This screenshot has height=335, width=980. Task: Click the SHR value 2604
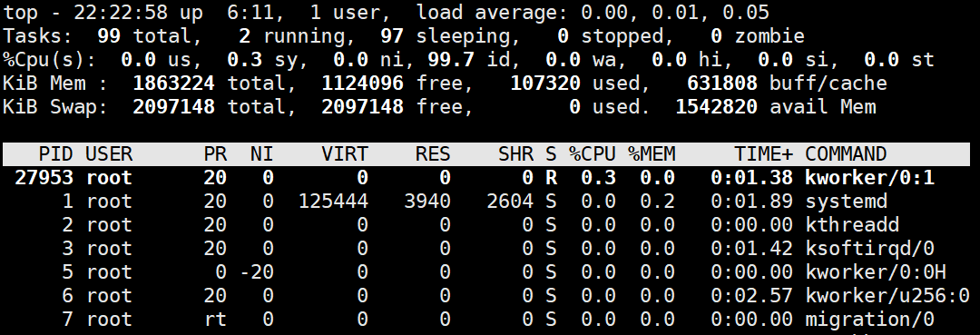510,202
